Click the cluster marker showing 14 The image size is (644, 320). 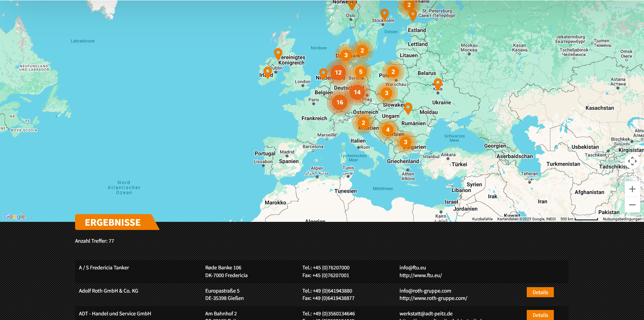[357, 92]
